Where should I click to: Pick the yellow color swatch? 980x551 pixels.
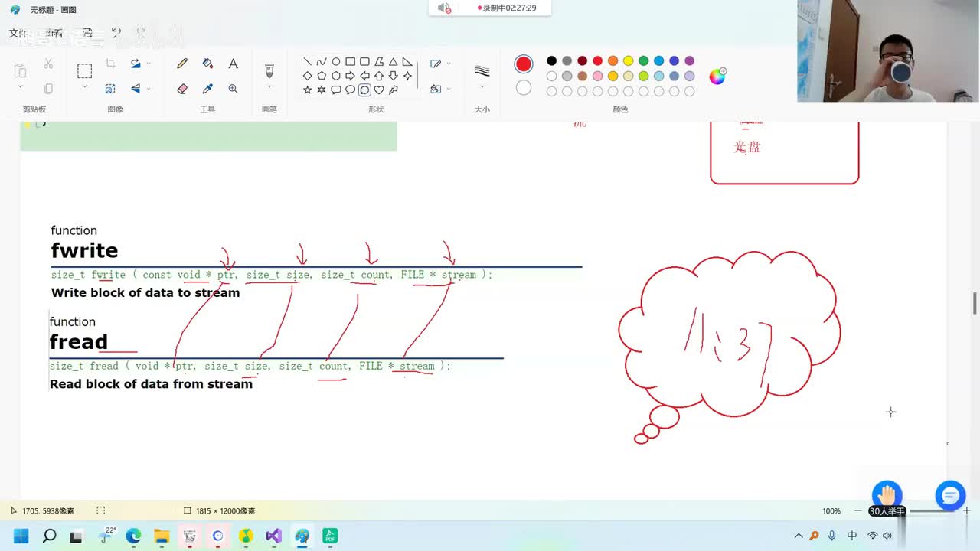(x=628, y=60)
